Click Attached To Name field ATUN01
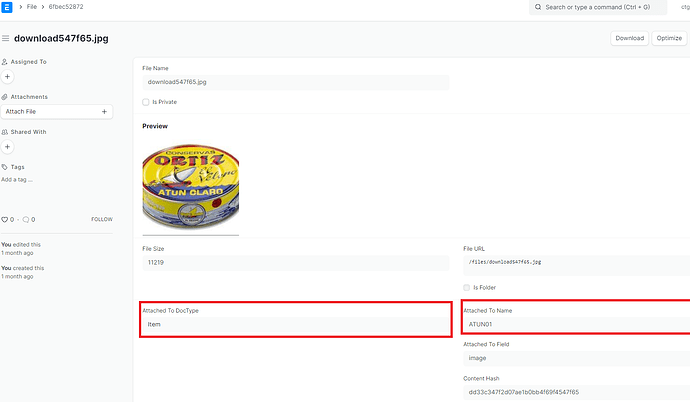The image size is (690, 402). (576, 325)
